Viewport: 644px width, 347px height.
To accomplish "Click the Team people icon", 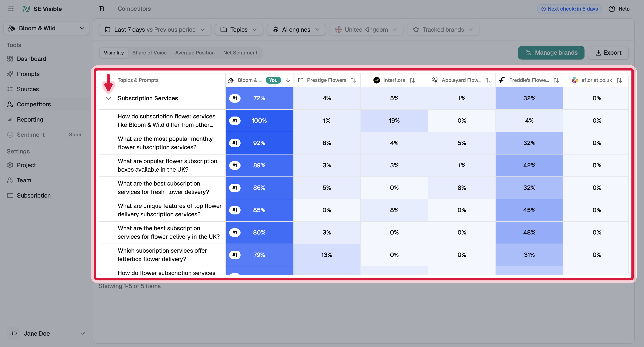I will [10, 180].
